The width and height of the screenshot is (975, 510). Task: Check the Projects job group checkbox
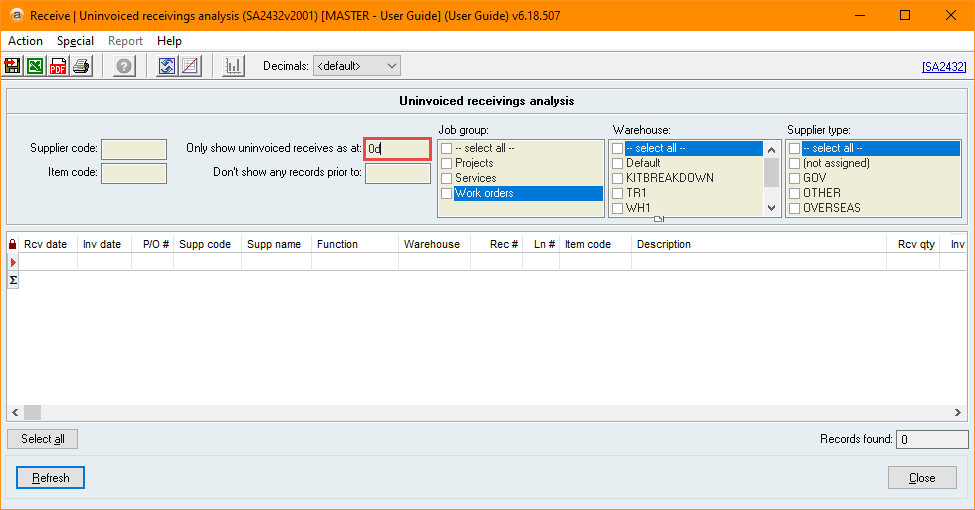[446, 163]
